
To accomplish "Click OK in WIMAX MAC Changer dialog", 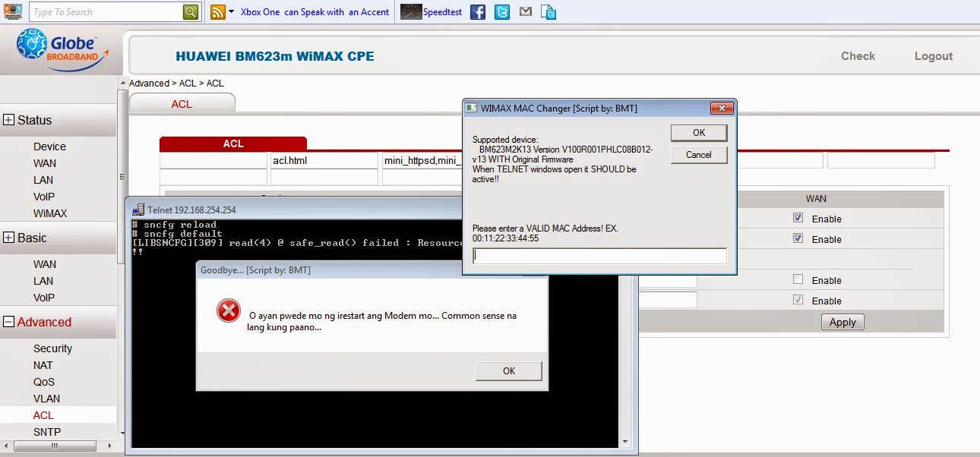I will pos(699,132).
